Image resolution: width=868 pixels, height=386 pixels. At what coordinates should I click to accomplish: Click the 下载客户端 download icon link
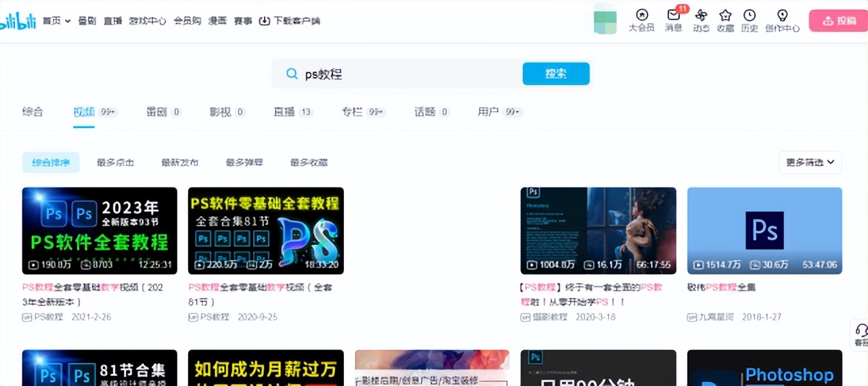pos(290,21)
